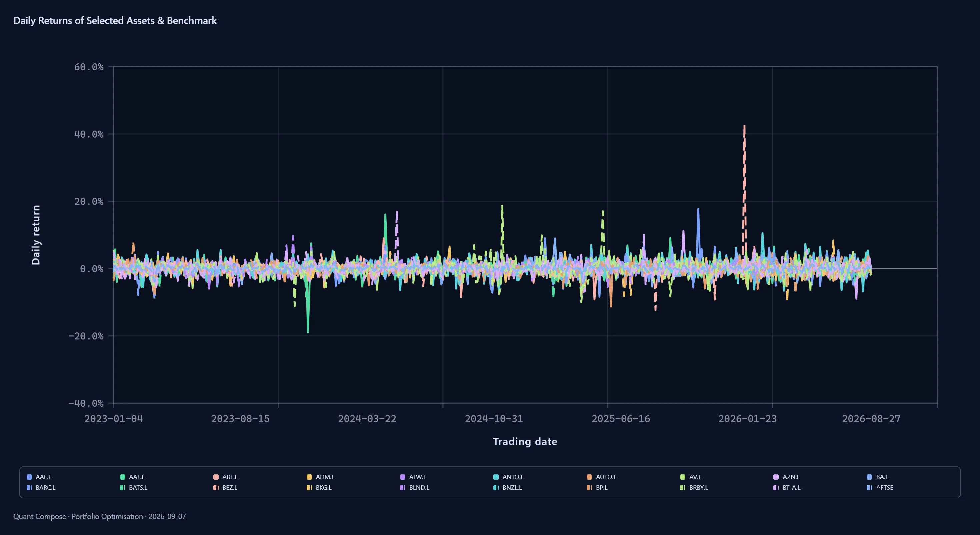Click the 2023-08-15 x-axis date label

(x=240, y=419)
